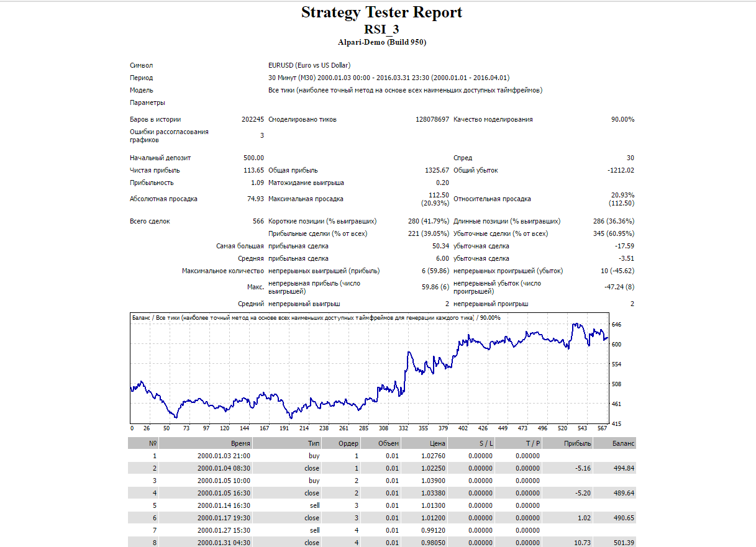756x547 pixels.
Task: Click the -17.59 largest loss trade value
Action: [624, 246]
